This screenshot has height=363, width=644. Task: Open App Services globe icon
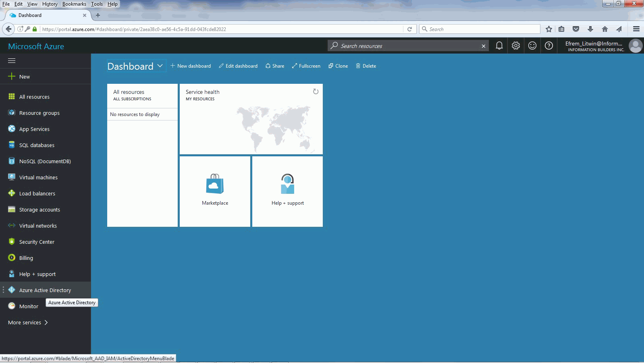click(12, 129)
